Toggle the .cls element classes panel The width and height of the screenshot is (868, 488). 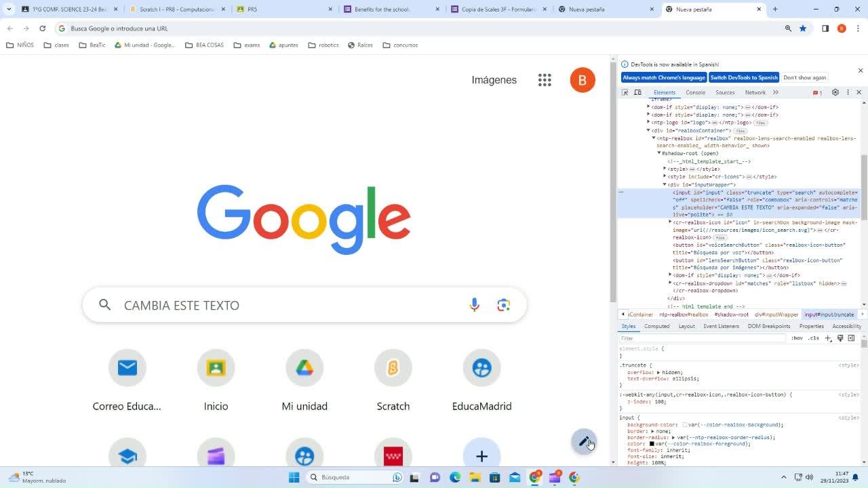coord(814,338)
